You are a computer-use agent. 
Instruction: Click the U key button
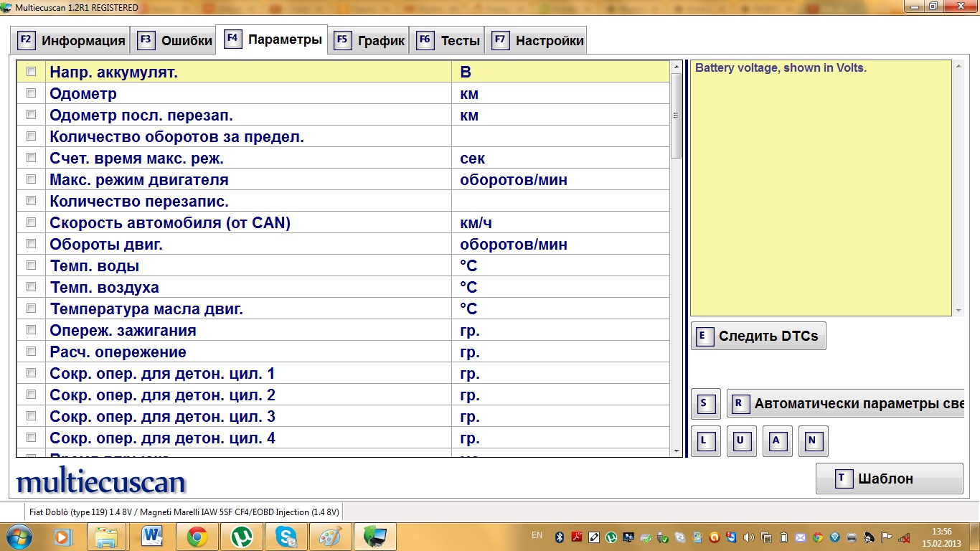pos(741,441)
